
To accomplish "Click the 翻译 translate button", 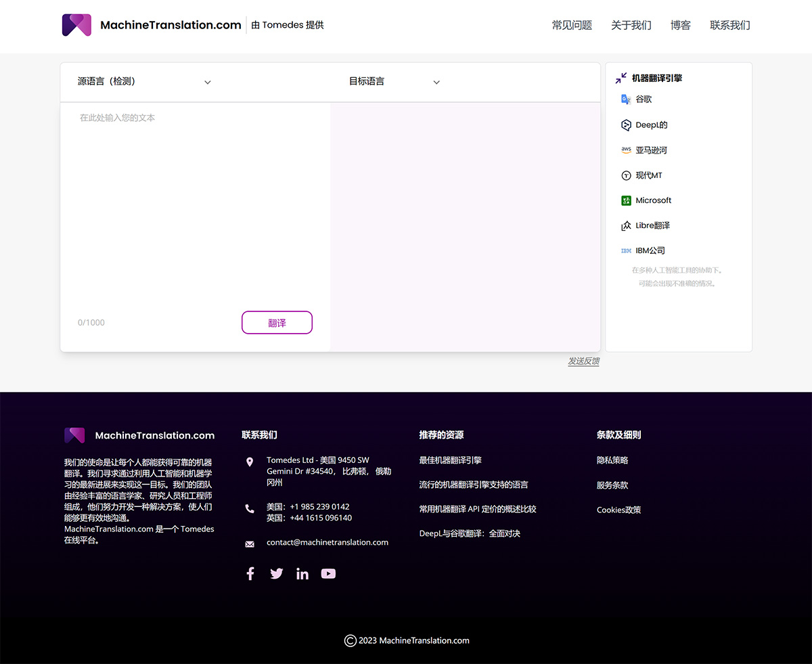I will click(277, 322).
